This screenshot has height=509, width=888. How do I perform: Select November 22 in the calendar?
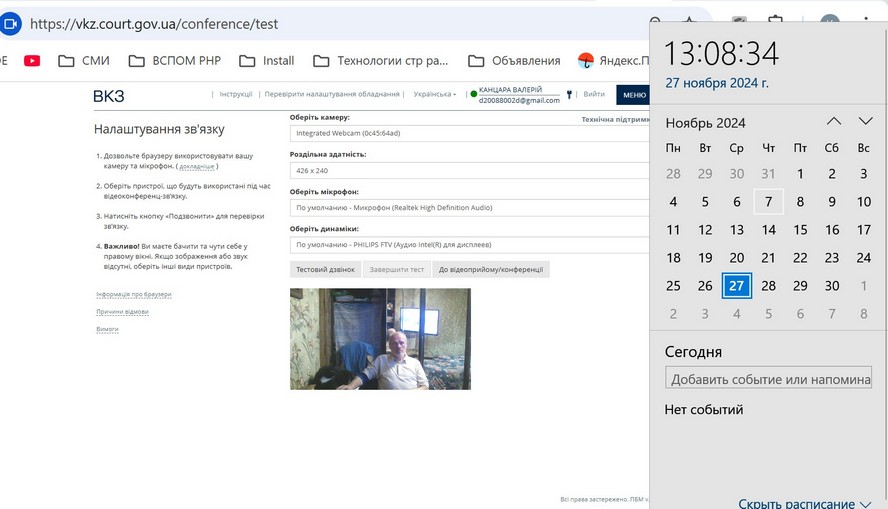point(800,258)
